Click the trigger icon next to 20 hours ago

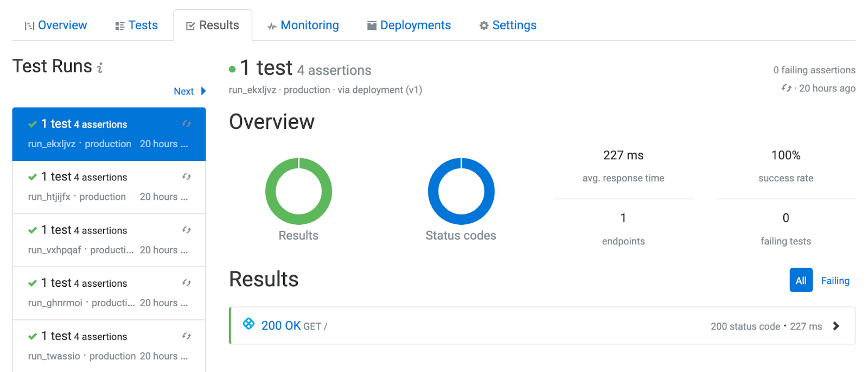786,87
